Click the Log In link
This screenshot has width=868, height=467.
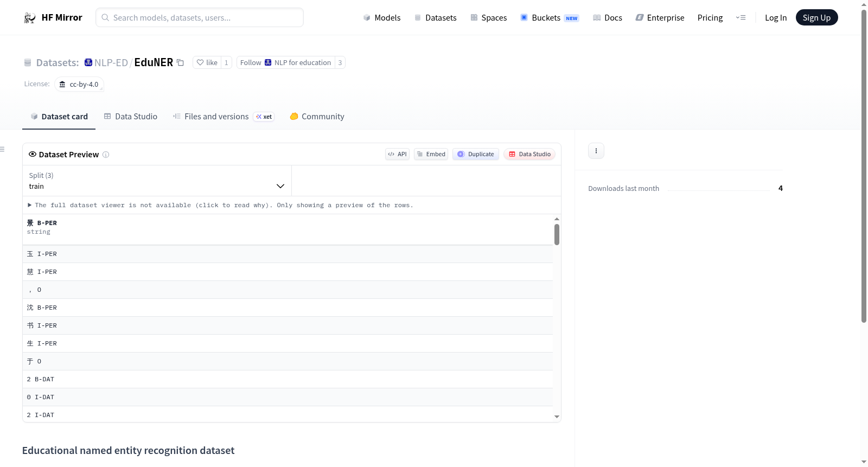point(776,18)
